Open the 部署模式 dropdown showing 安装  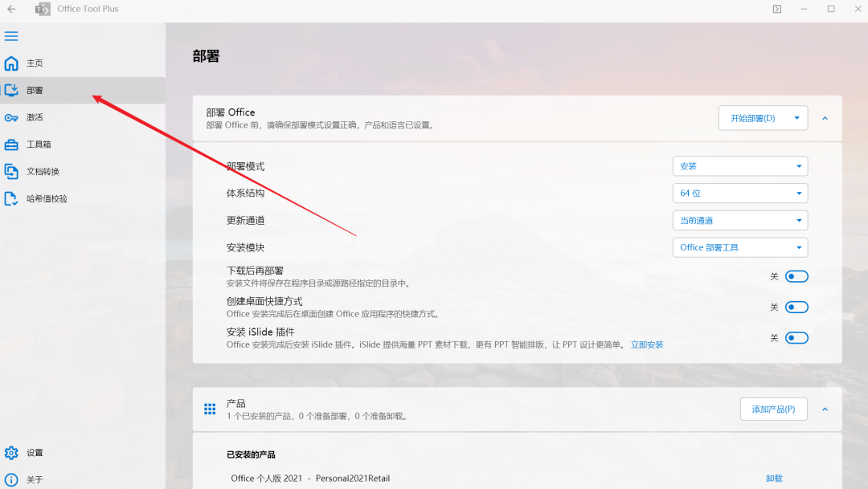(739, 165)
